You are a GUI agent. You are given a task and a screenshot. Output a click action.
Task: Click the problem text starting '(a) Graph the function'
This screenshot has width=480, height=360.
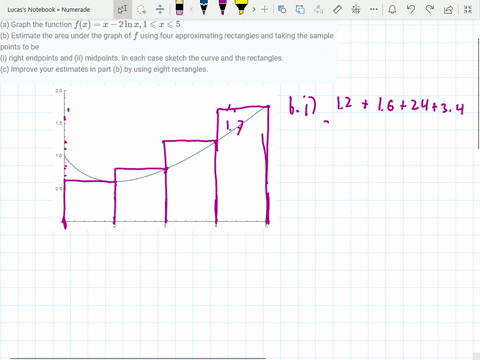[91, 24]
